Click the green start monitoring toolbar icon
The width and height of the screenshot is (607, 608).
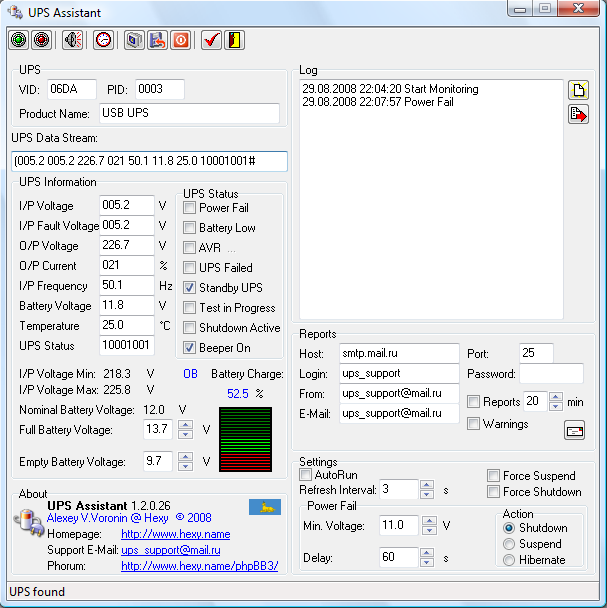click(18, 40)
